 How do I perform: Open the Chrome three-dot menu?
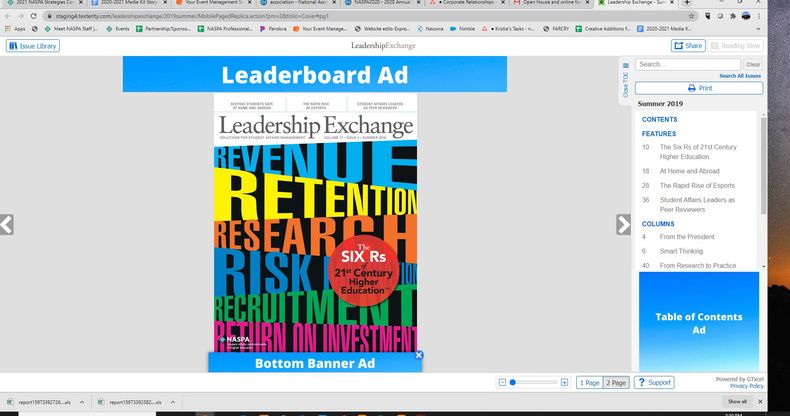click(x=759, y=16)
